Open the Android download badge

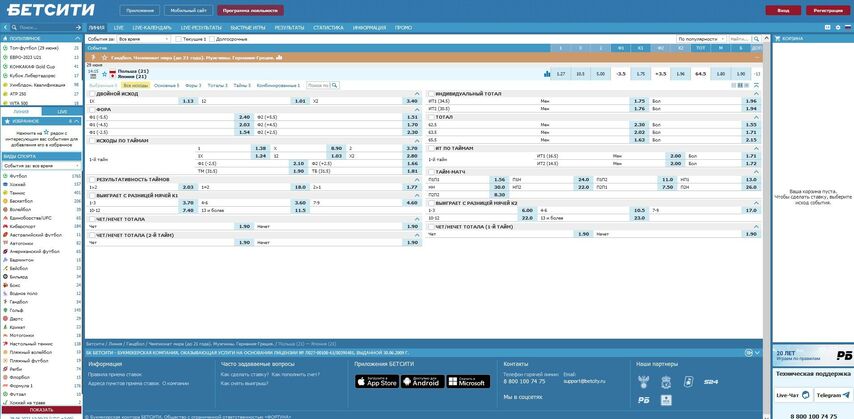pos(423,382)
